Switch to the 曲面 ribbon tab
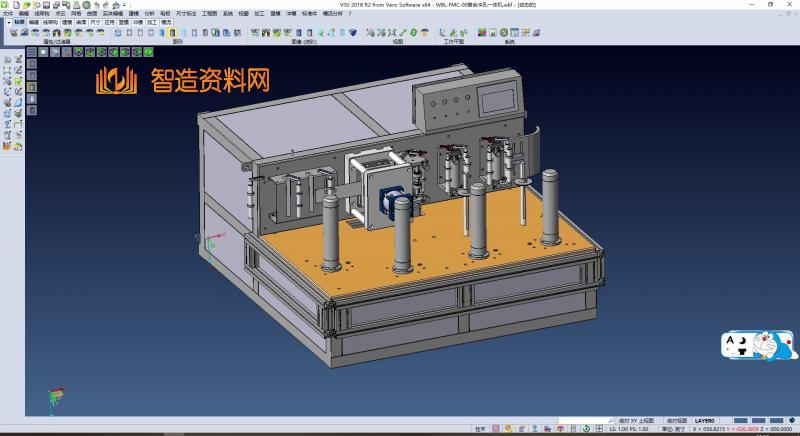 click(x=79, y=21)
